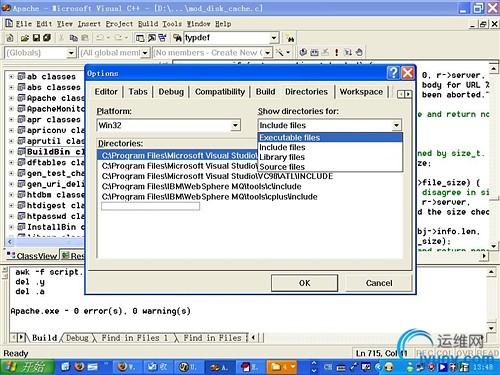
Task: Select the ClassView workspace tab
Action: 32,256
